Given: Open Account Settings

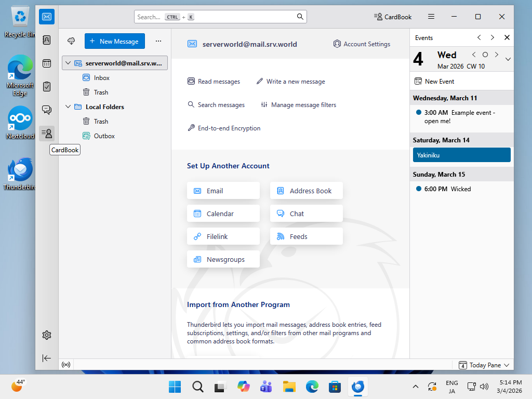Looking at the screenshot, I should pyautogui.click(x=362, y=44).
